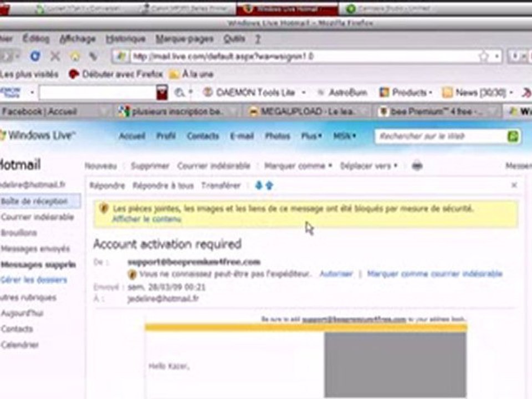Open the À la une feed folder
Image resolution: width=532 pixels, height=399 pixels.
pos(191,74)
